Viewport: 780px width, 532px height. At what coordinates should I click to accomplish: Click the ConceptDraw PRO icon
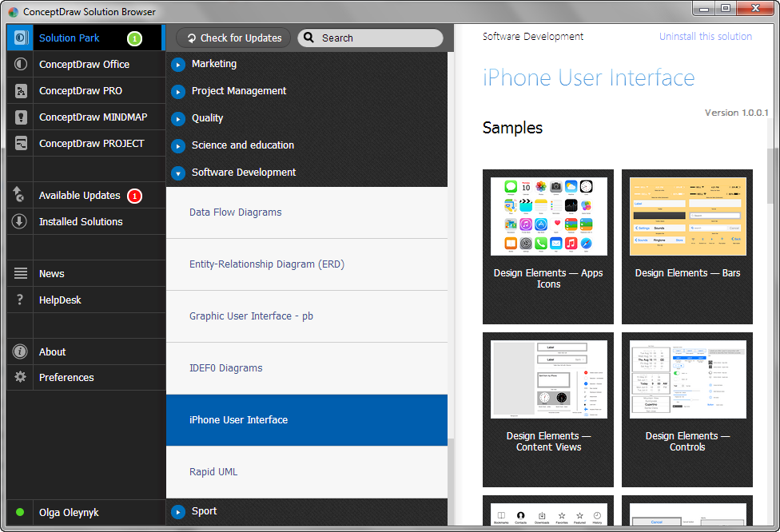[x=21, y=90]
